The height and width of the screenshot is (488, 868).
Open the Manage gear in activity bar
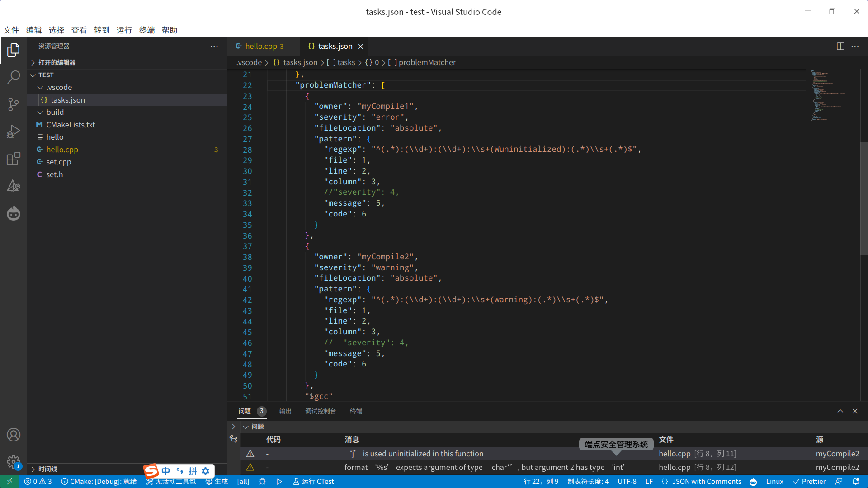tap(14, 461)
